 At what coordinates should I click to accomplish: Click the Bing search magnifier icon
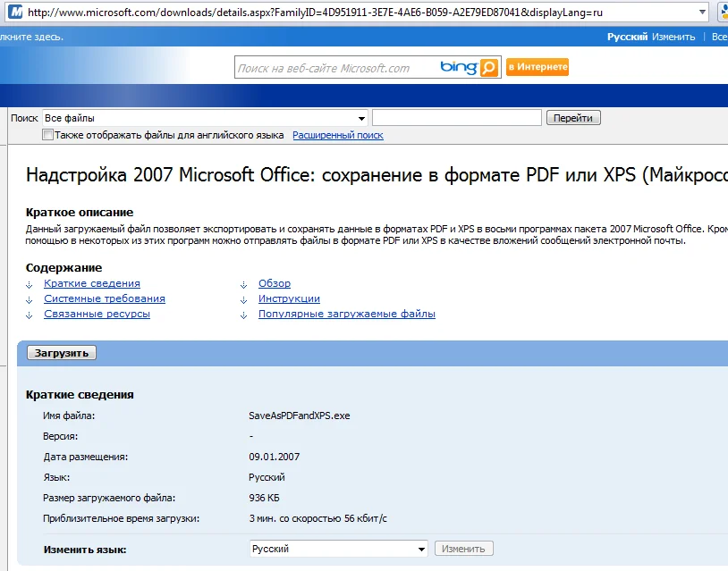click(488, 68)
